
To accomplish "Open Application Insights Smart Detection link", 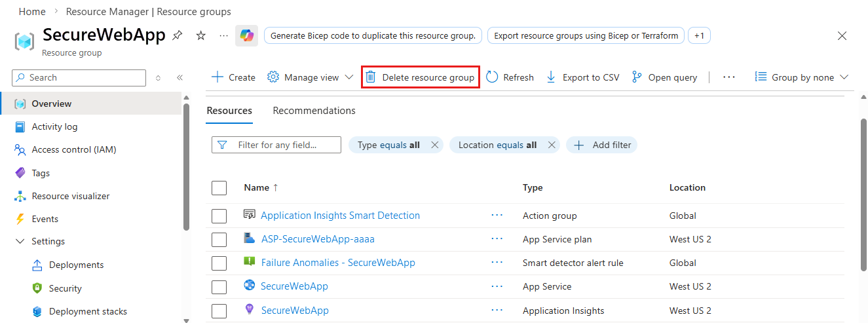I will coord(340,215).
